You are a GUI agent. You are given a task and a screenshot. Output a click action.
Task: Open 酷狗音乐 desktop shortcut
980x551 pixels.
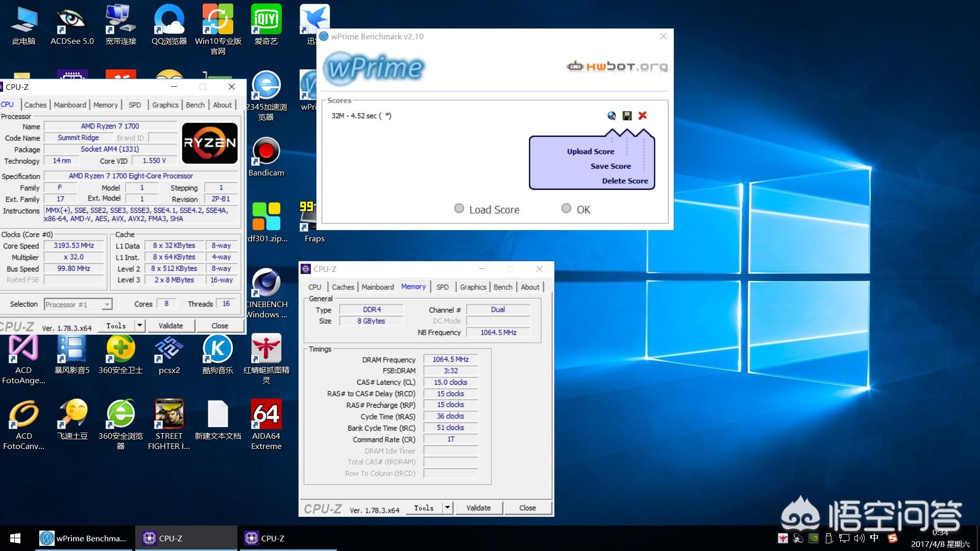pyautogui.click(x=218, y=355)
